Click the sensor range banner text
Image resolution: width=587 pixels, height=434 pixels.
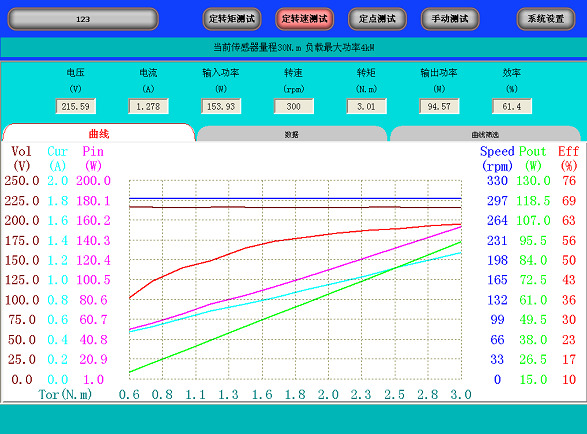[294, 48]
